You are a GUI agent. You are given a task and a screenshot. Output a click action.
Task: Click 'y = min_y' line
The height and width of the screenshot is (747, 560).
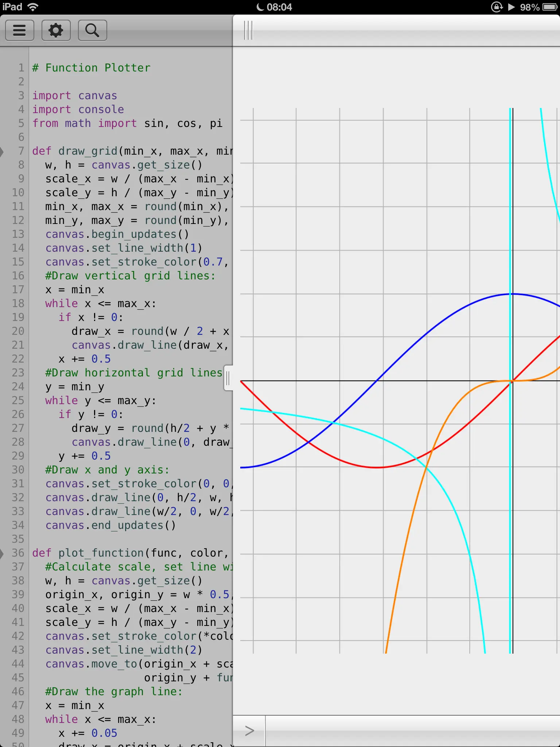click(x=75, y=387)
